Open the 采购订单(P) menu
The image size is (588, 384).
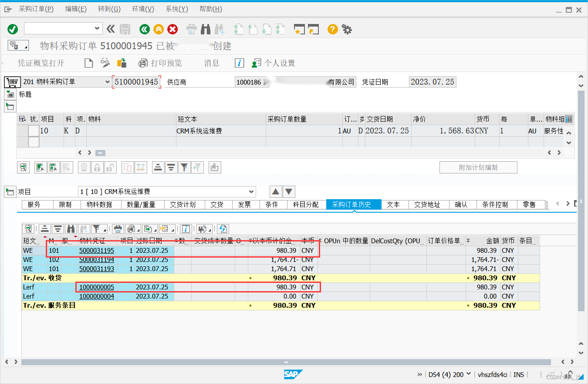pyautogui.click(x=36, y=9)
